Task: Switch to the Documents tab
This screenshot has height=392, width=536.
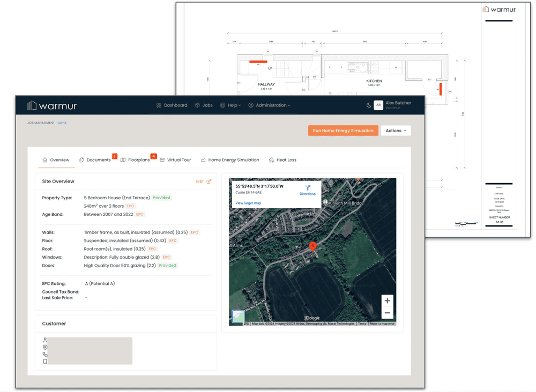Action: (95, 160)
